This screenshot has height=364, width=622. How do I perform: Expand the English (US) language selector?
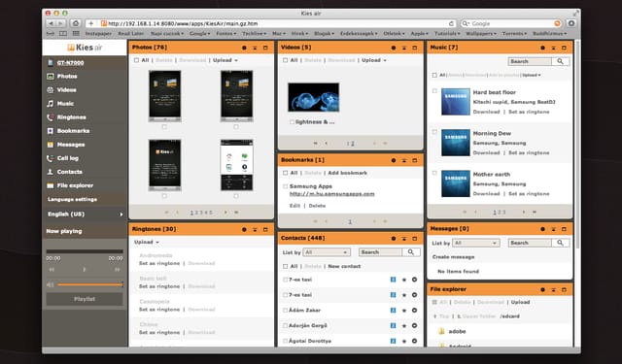85,214
